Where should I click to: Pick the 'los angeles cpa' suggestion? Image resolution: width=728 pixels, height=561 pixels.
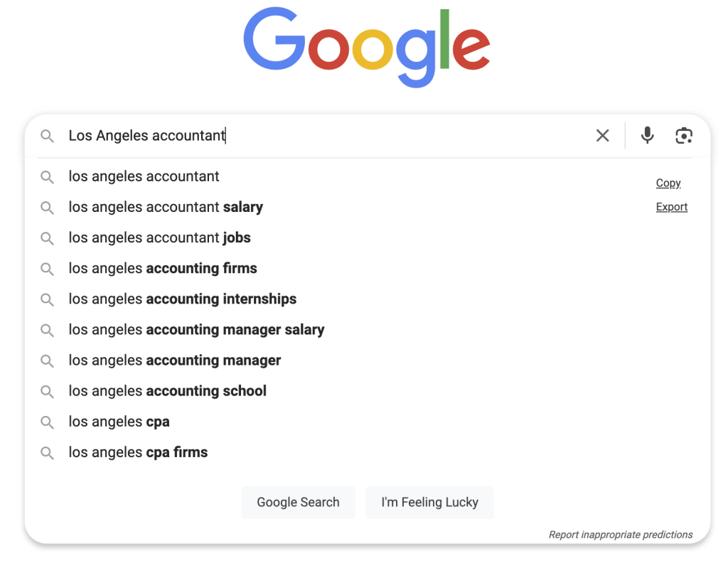[x=119, y=422]
